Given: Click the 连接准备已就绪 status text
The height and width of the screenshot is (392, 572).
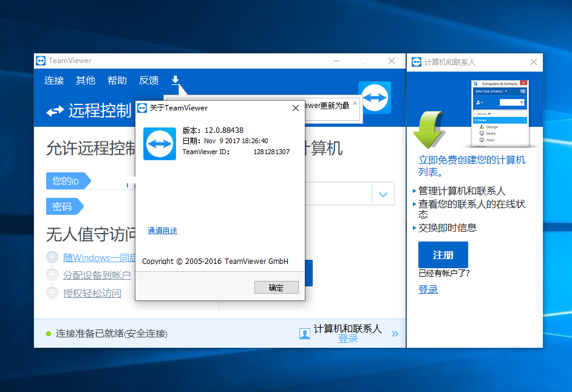Looking at the screenshot, I should pos(112,334).
